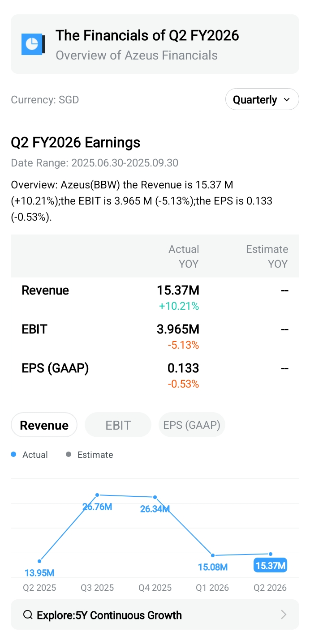The image size is (310, 644).
Task: Select the Q2 2025 data point 13.95M
Action: click(x=40, y=561)
